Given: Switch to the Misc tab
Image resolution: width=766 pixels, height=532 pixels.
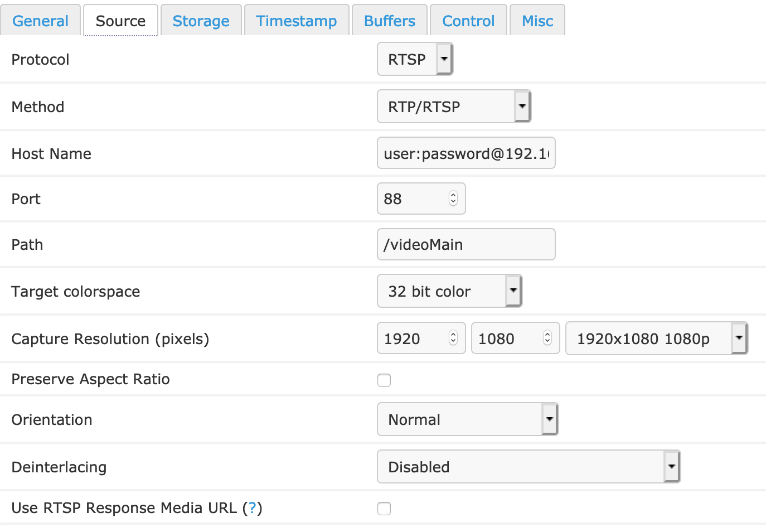Looking at the screenshot, I should pyautogui.click(x=536, y=20).
